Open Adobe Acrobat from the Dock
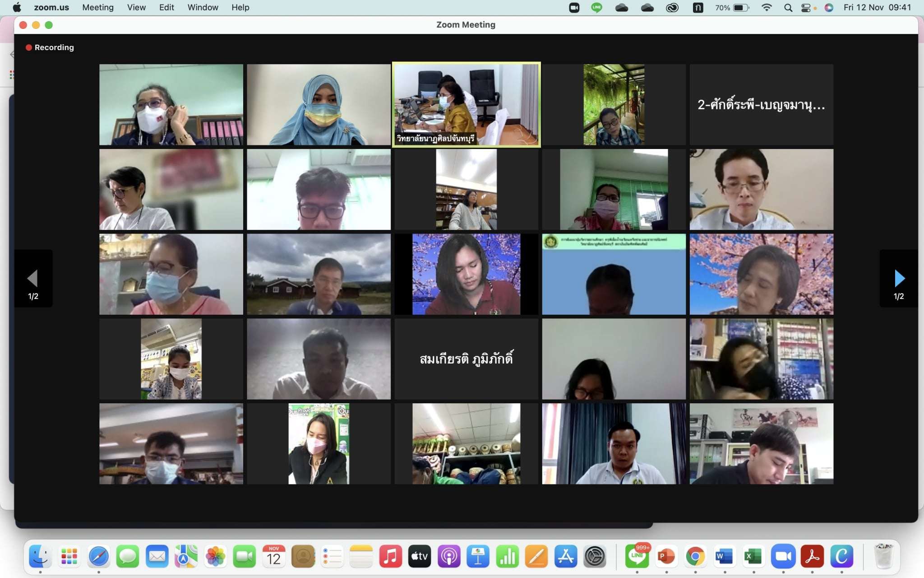Screen dimensions: 924x578 pos(812,556)
